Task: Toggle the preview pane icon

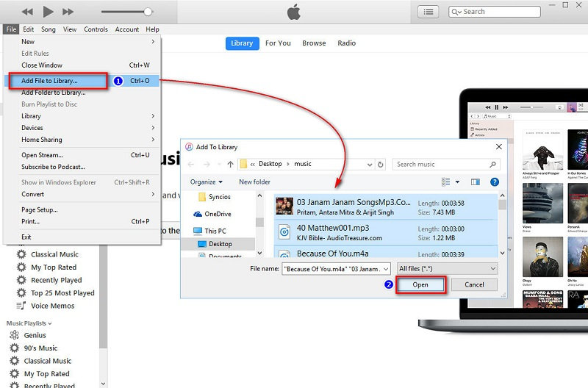Action: 475,182
